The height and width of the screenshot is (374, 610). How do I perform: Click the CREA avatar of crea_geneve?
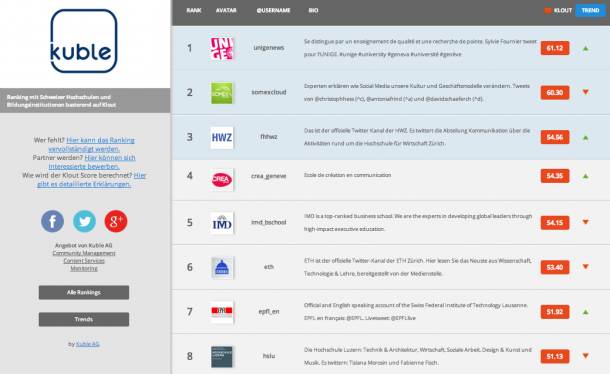pyautogui.click(x=222, y=179)
